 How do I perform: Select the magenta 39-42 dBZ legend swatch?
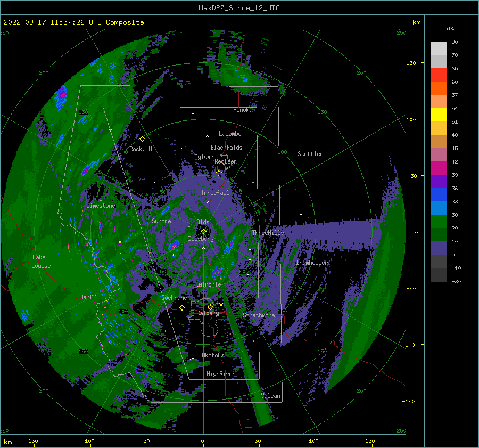point(439,168)
